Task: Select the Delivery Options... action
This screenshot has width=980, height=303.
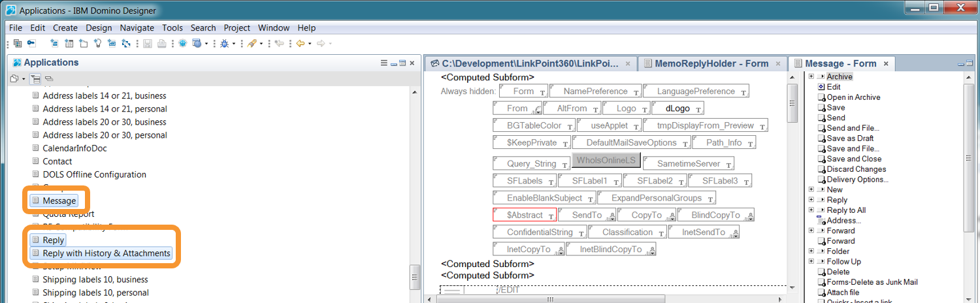Action: 857,180
